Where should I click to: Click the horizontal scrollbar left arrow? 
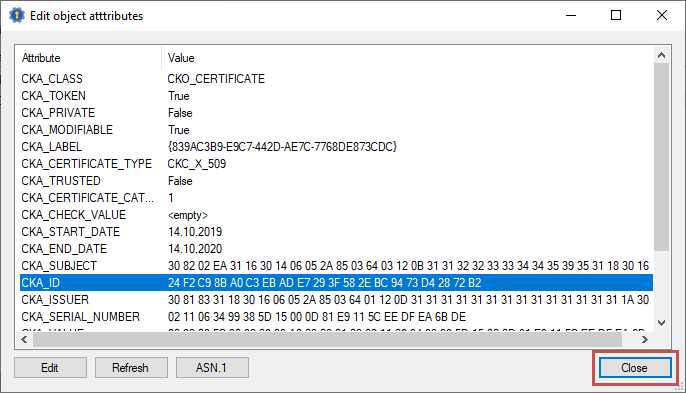24,339
